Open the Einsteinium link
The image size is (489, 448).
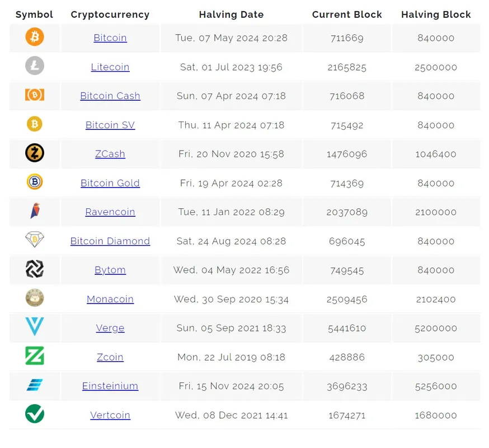110,386
